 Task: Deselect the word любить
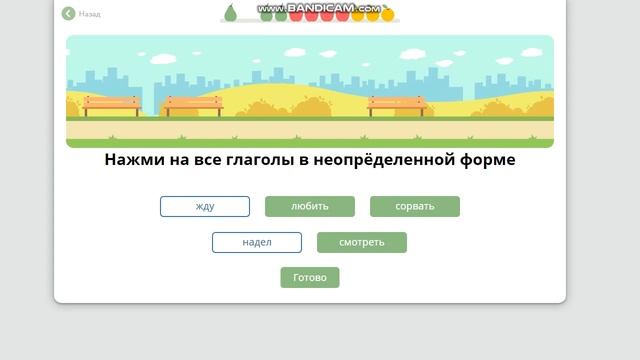pyautogui.click(x=310, y=207)
